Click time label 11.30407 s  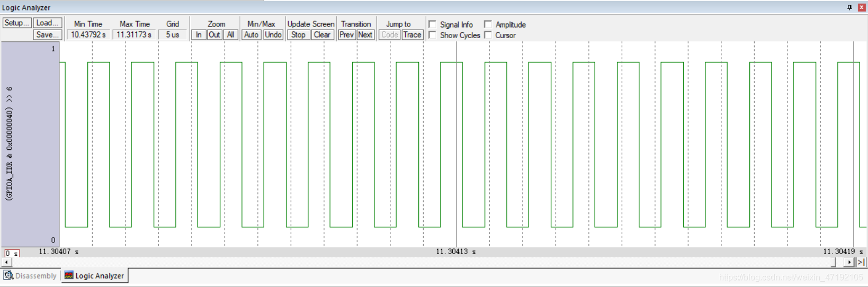[58, 252]
